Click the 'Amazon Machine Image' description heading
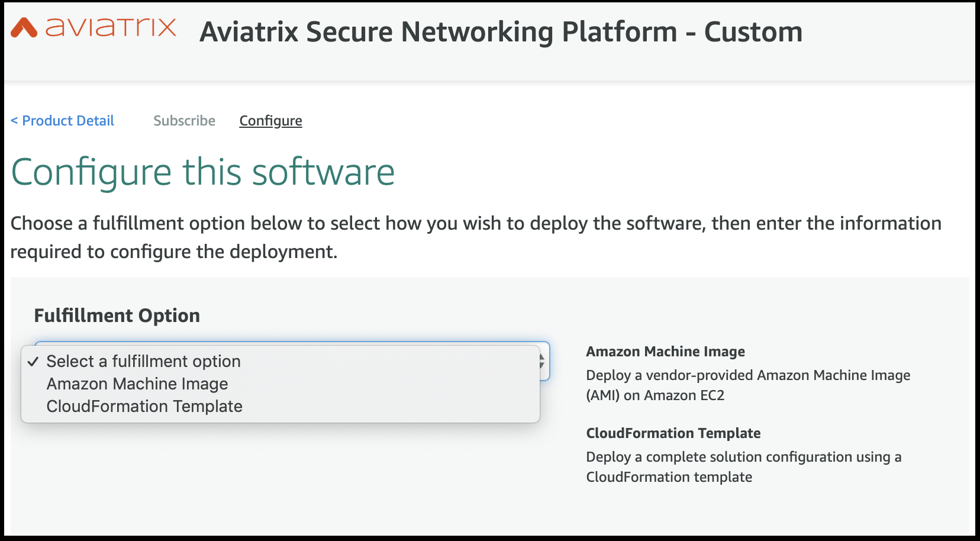The image size is (980, 541). [x=665, y=352]
